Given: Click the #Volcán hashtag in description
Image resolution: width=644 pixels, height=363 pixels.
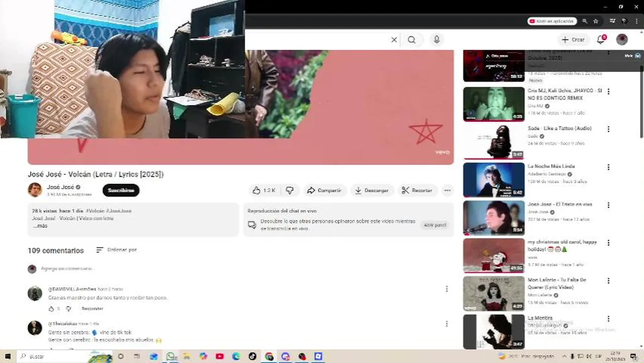Looking at the screenshot, I should [95, 211].
